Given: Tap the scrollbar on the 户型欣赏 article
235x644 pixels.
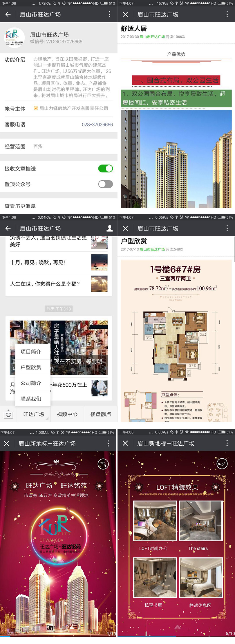Looking at the screenshot, I should coord(234,249).
